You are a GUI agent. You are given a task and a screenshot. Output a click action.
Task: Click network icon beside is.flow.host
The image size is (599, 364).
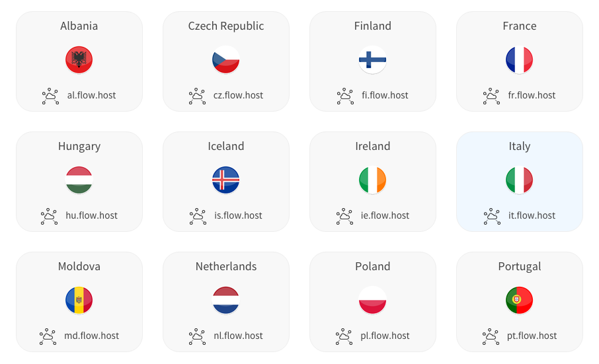coord(197,217)
